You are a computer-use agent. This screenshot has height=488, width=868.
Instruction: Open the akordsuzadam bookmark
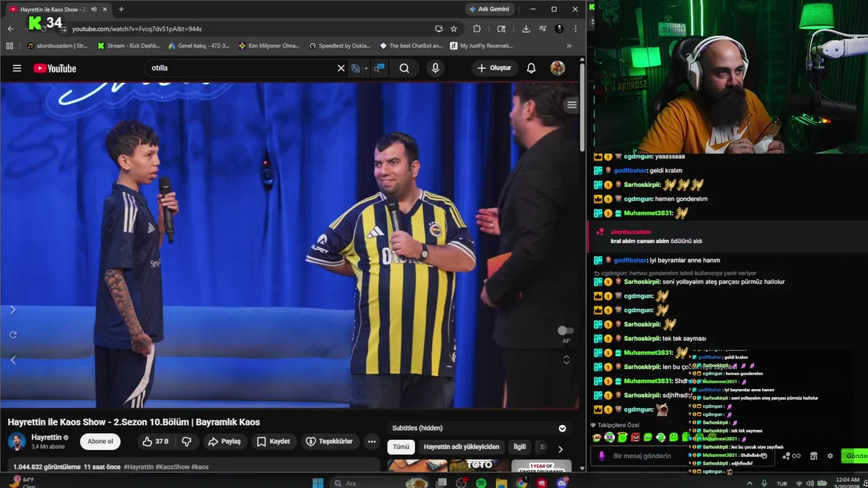[x=57, y=45]
